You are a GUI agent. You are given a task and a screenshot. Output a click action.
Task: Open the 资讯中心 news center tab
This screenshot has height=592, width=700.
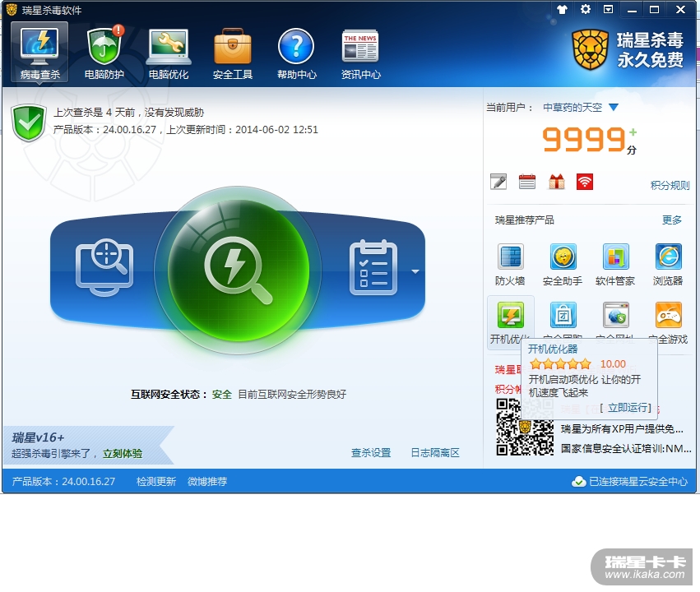click(x=361, y=53)
